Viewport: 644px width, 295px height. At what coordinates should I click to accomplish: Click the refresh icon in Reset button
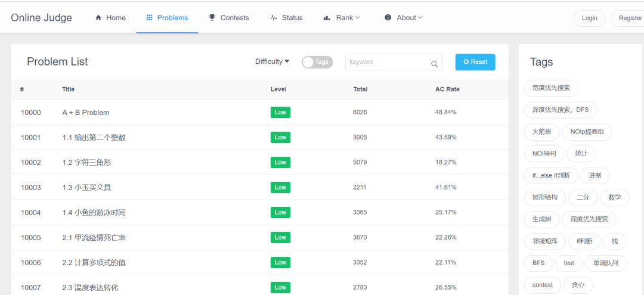point(466,62)
